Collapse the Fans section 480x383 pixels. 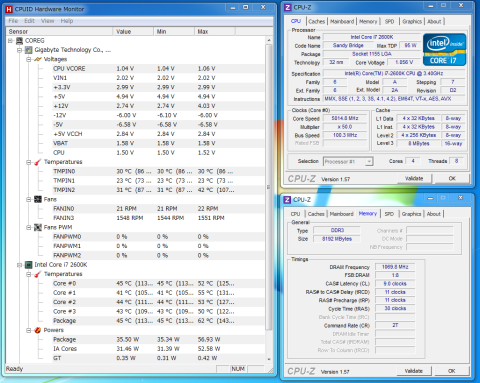29,200
